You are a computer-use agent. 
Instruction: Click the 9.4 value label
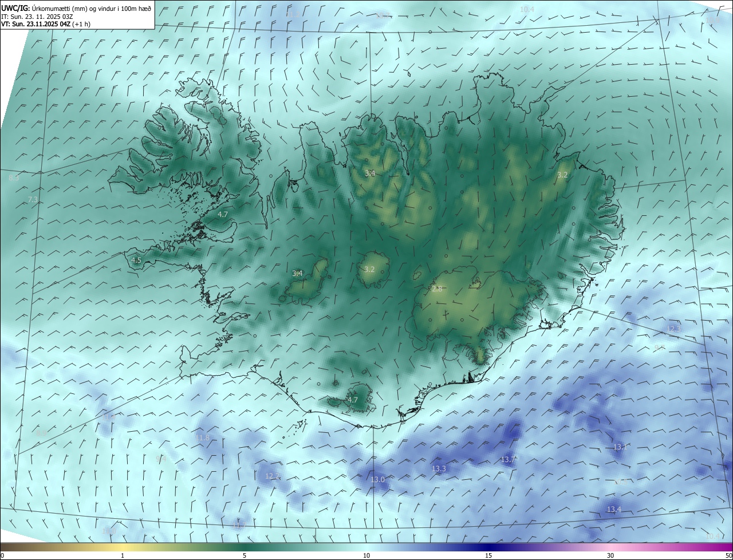pyautogui.click(x=161, y=459)
